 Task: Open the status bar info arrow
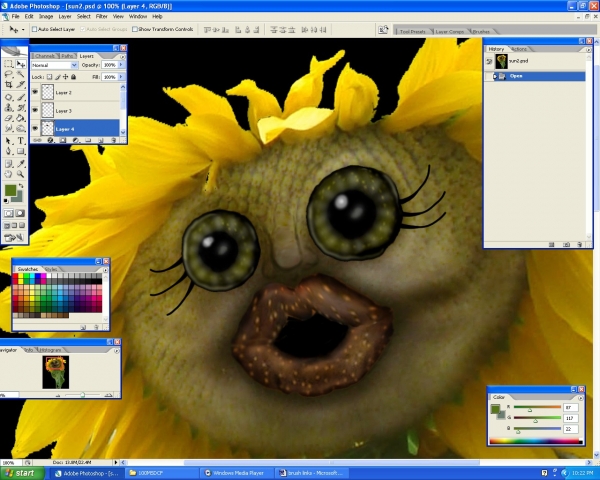click(116, 462)
